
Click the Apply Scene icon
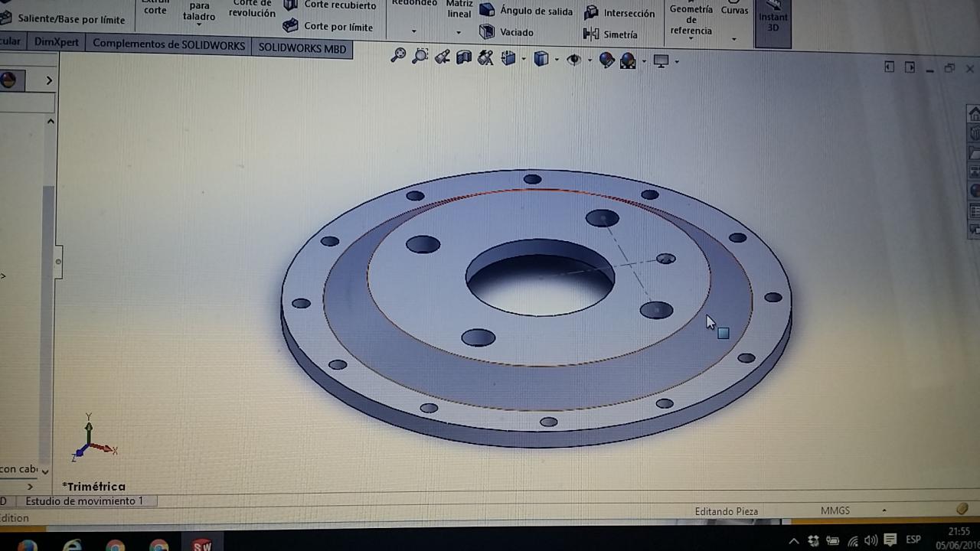628,61
